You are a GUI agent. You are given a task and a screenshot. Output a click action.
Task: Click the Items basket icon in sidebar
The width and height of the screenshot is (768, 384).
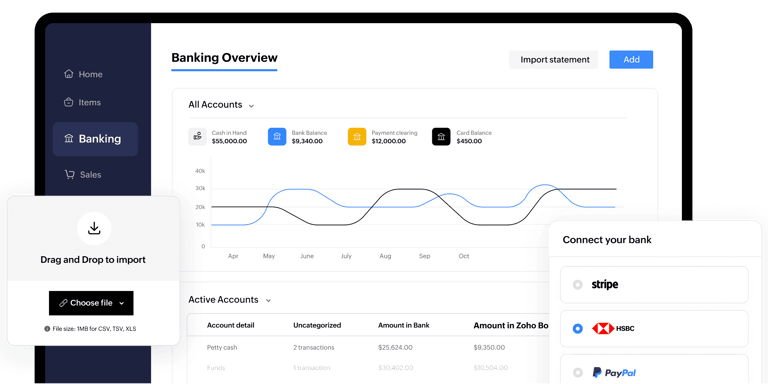click(x=69, y=102)
